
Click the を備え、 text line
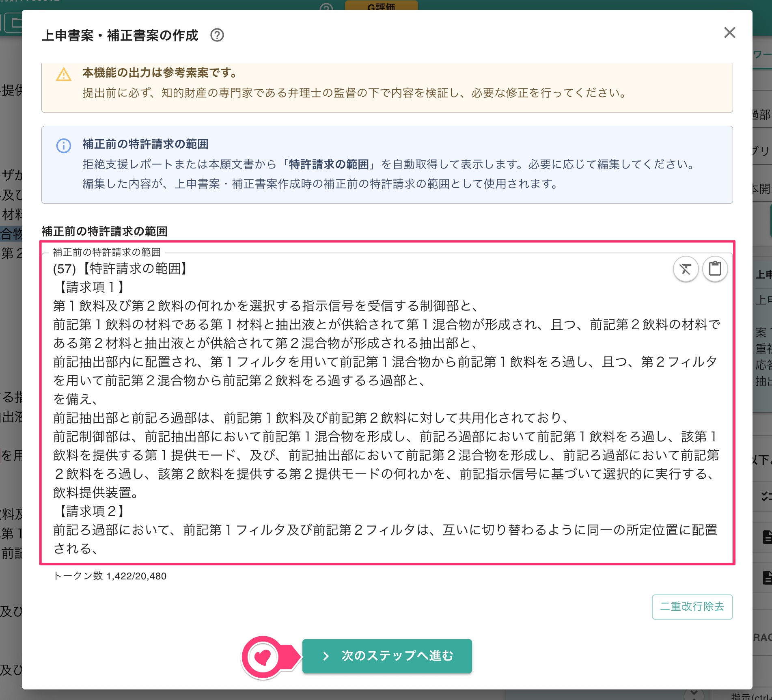(76, 399)
